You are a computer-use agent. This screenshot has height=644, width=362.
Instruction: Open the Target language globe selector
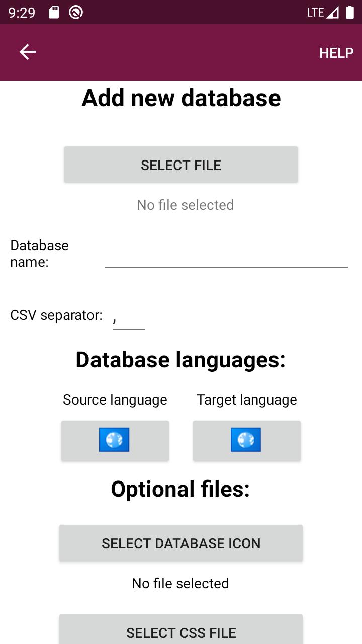click(x=246, y=440)
